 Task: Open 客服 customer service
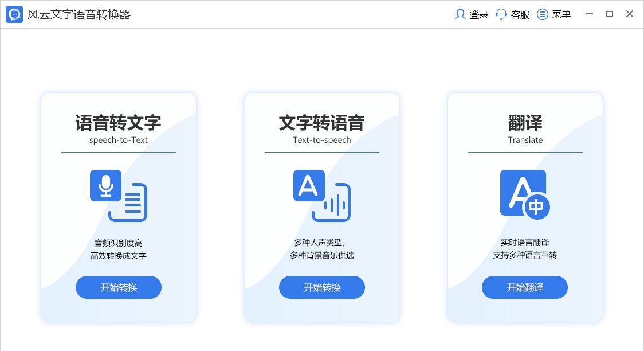tap(520, 15)
